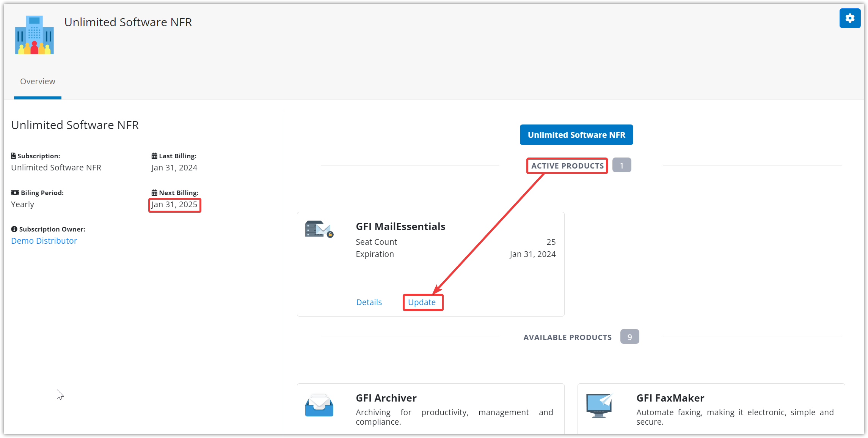The image size is (868, 438).
Task: Click the Next Billing calendar icon
Action: click(154, 192)
